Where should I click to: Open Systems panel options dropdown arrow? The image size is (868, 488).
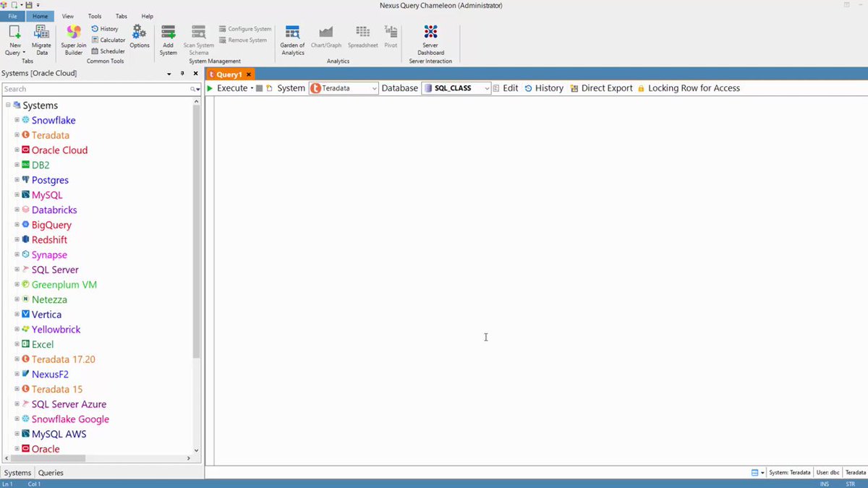point(169,74)
